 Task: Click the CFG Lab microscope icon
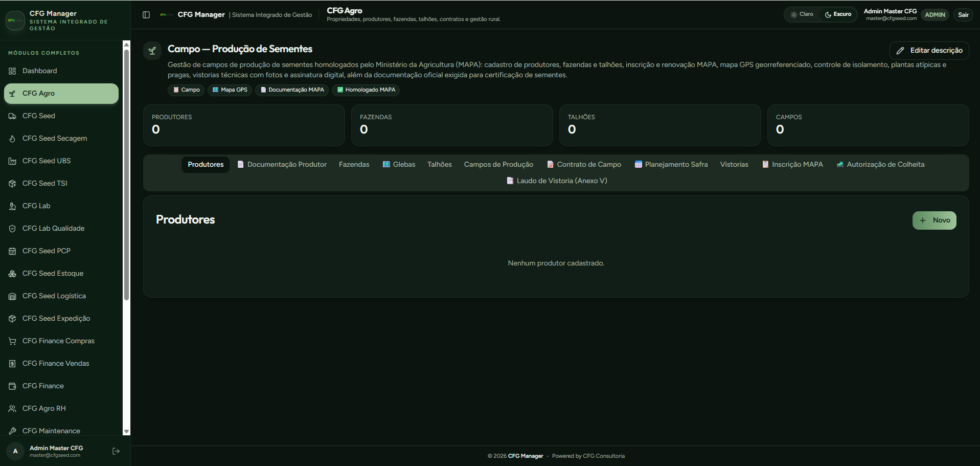(12, 206)
